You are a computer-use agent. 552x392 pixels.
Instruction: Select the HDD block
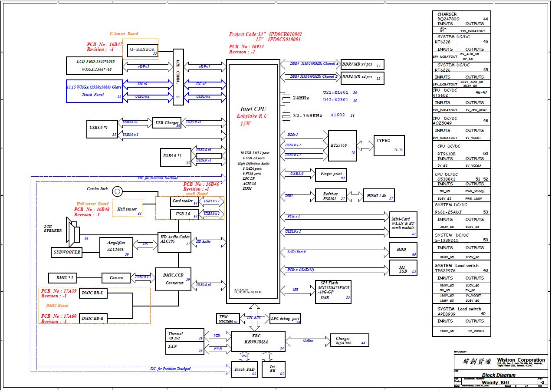coord(403,250)
